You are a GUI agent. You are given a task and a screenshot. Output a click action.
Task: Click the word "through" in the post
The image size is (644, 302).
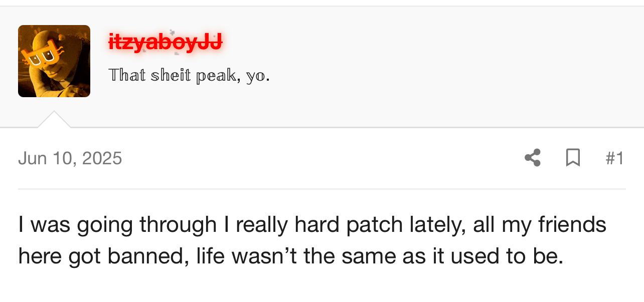pos(178,224)
